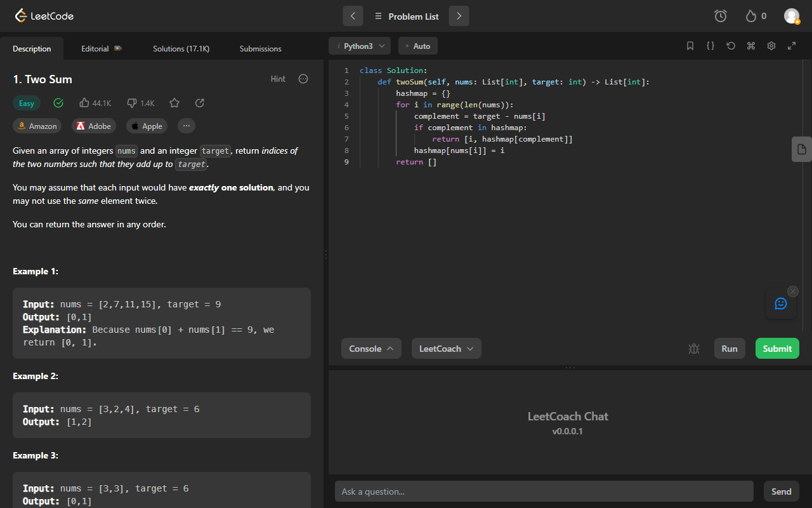Dislike the problem with thumbs down

[141, 103]
